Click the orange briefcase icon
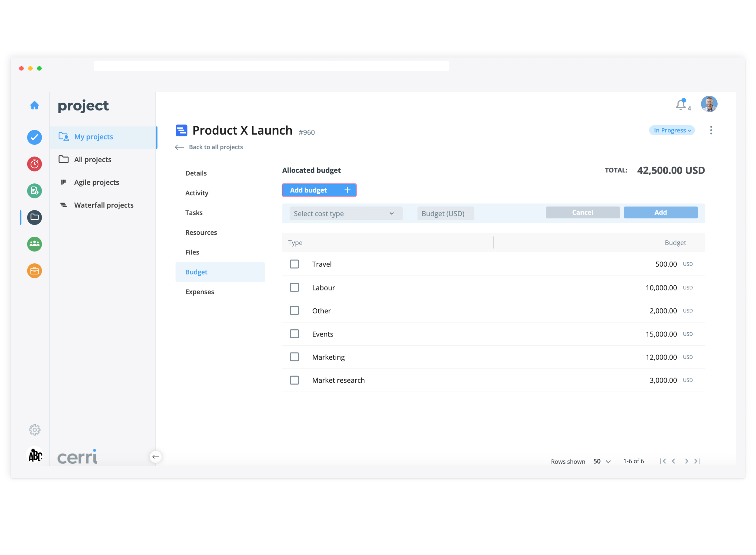The image size is (756, 555). [x=34, y=271]
